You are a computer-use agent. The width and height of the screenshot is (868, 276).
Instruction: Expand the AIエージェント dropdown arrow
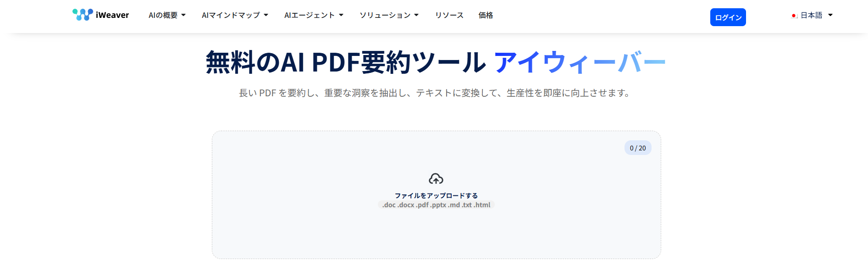[341, 15]
